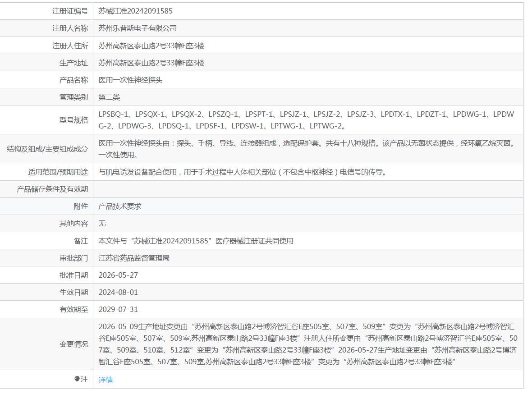Select registration number 苏械注准20242091585
This screenshot has width=532, height=394.
click(x=135, y=11)
